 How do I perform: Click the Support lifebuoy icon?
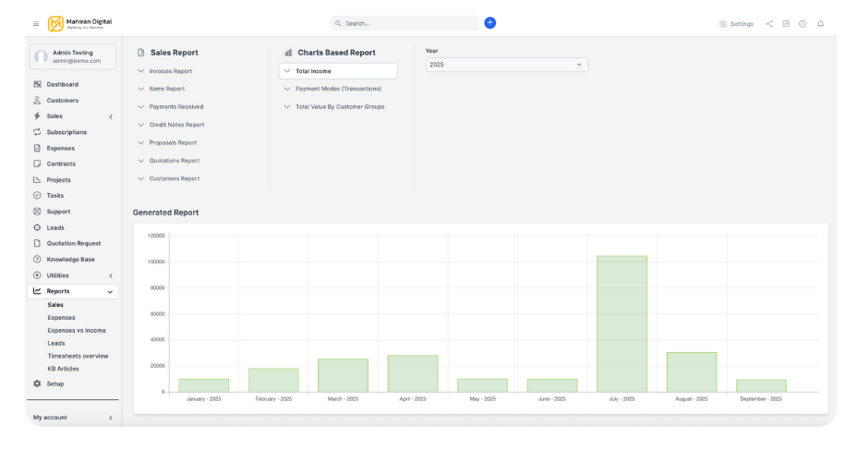[x=37, y=212]
